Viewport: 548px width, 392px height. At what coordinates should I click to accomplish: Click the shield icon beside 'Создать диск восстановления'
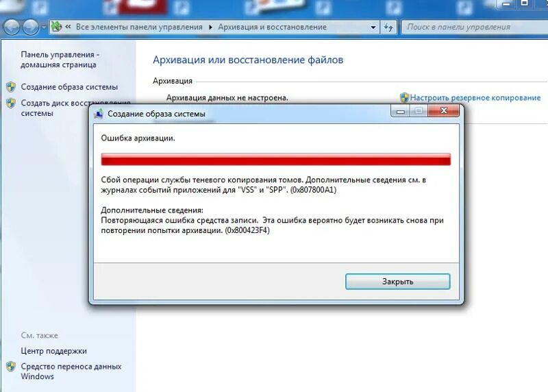point(11,103)
